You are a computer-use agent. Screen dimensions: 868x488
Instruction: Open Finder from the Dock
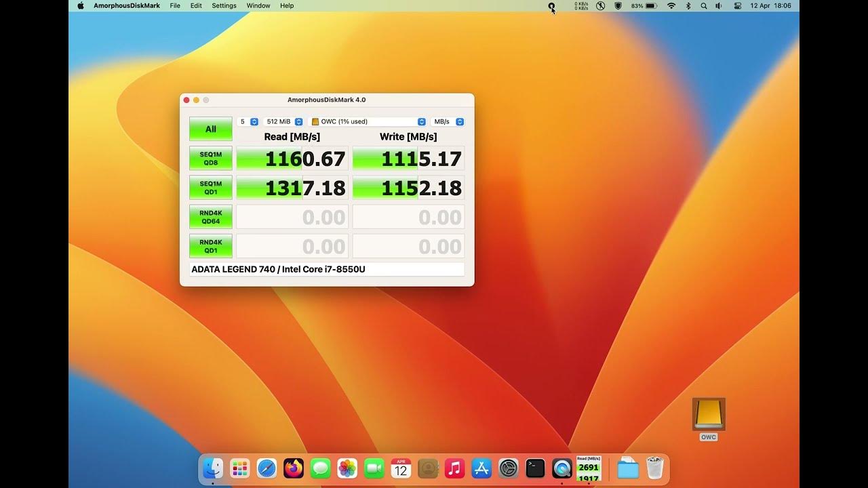pyautogui.click(x=213, y=468)
